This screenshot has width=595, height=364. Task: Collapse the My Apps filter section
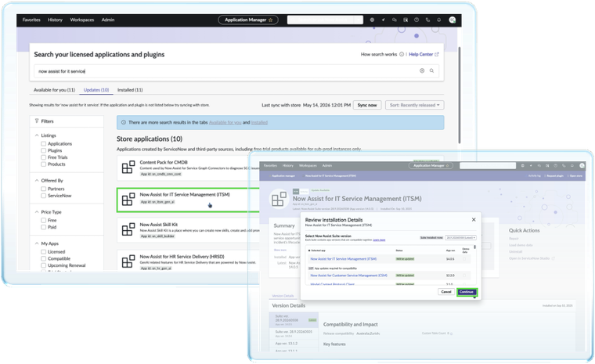coord(37,243)
